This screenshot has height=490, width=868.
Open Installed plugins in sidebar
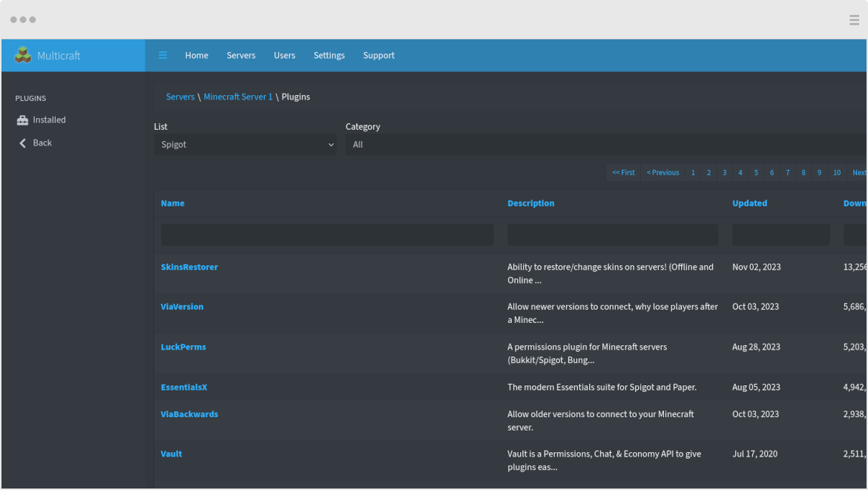tap(49, 120)
